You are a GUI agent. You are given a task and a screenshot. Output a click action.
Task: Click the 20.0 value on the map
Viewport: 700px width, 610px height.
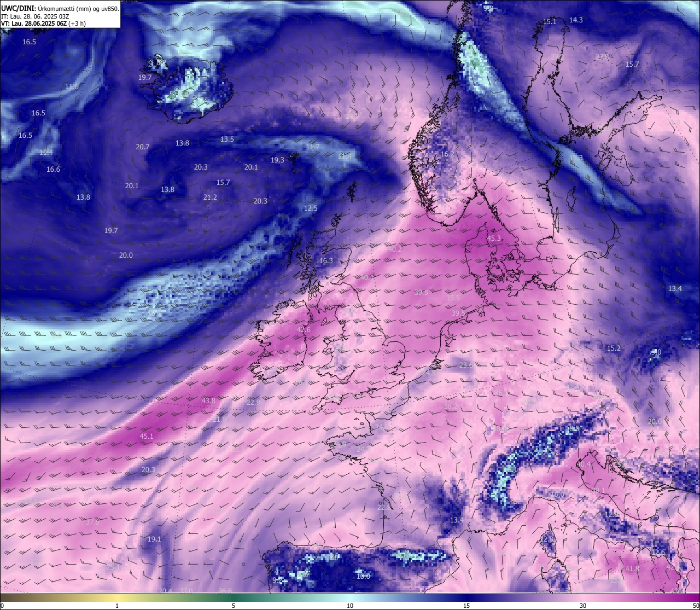(x=126, y=255)
